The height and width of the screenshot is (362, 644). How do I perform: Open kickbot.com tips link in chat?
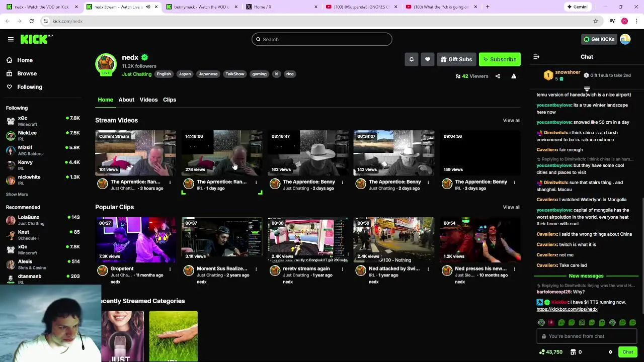[x=567, y=309]
